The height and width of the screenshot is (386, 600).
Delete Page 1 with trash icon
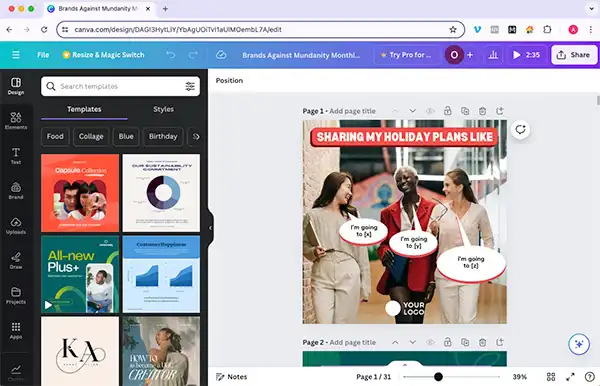point(482,111)
